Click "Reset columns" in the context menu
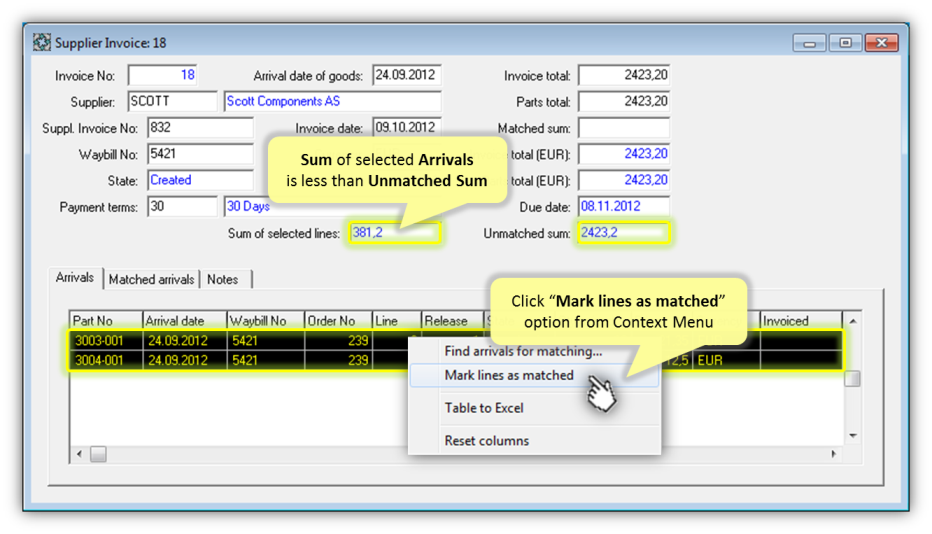The width and height of the screenshot is (932, 534). 487,441
